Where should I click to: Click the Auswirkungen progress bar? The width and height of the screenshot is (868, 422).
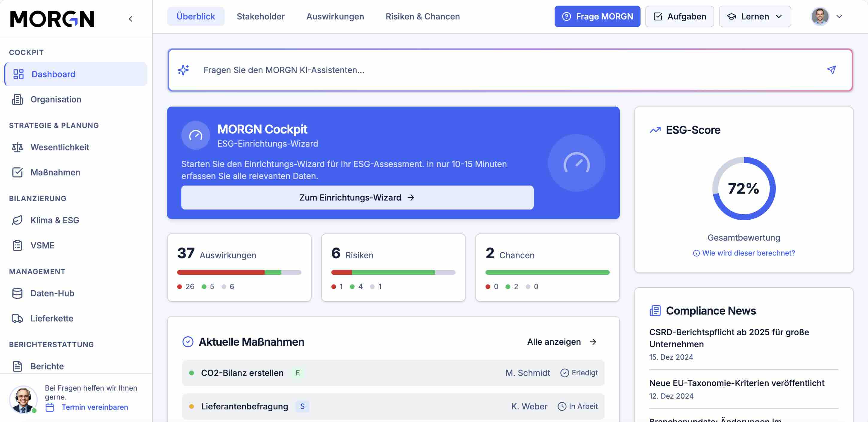[239, 272]
